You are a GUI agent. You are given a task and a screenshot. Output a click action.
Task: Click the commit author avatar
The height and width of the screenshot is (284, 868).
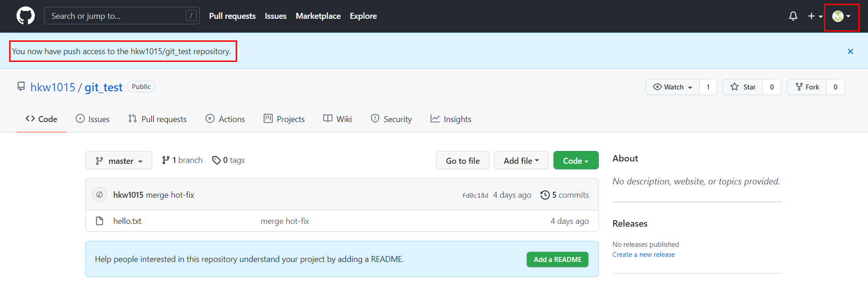pos(100,195)
